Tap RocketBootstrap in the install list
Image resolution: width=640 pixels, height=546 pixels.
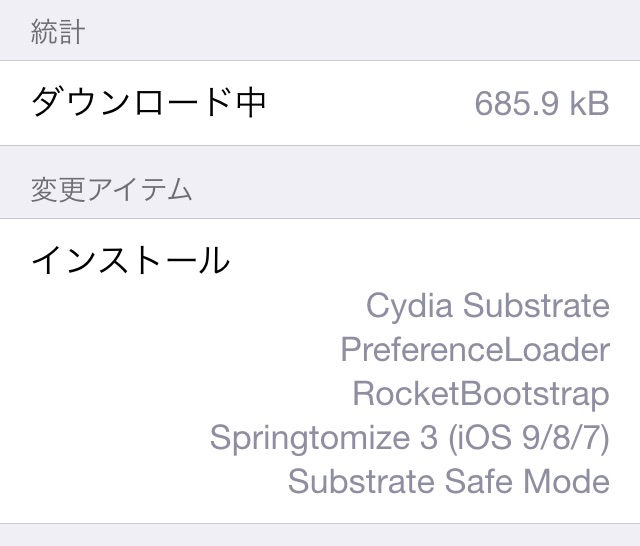click(x=481, y=394)
